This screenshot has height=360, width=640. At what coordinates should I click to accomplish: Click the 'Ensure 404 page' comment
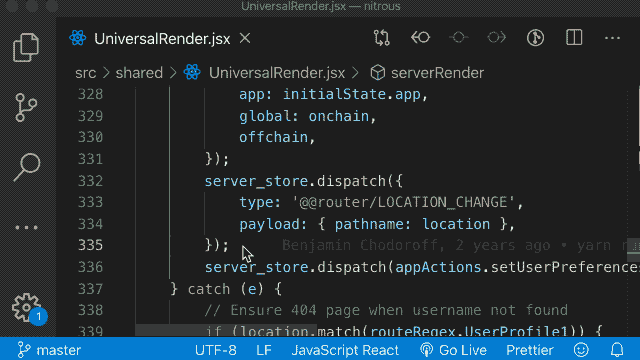click(x=386, y=311)
